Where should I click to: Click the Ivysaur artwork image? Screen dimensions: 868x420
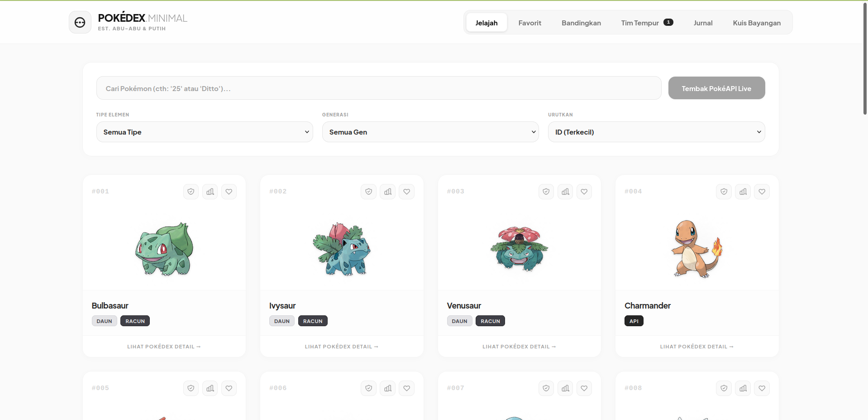(x=342, y=249)
